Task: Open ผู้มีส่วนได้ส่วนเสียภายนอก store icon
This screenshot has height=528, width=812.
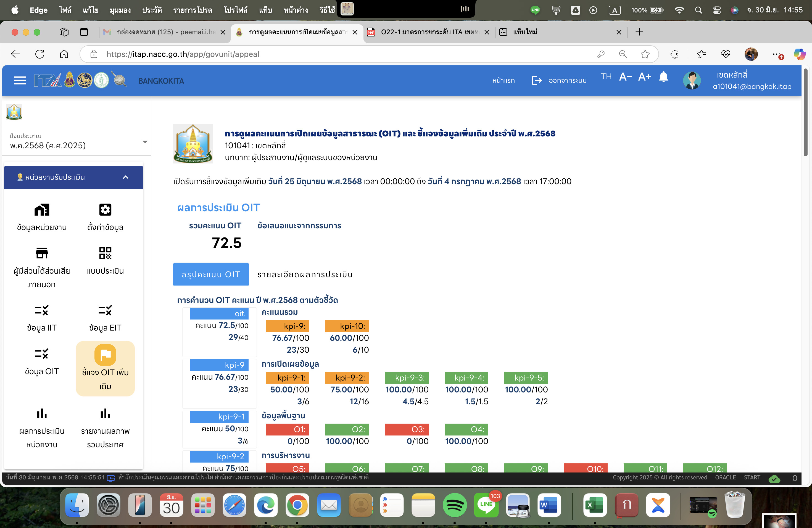Action: tap(42, 253)
